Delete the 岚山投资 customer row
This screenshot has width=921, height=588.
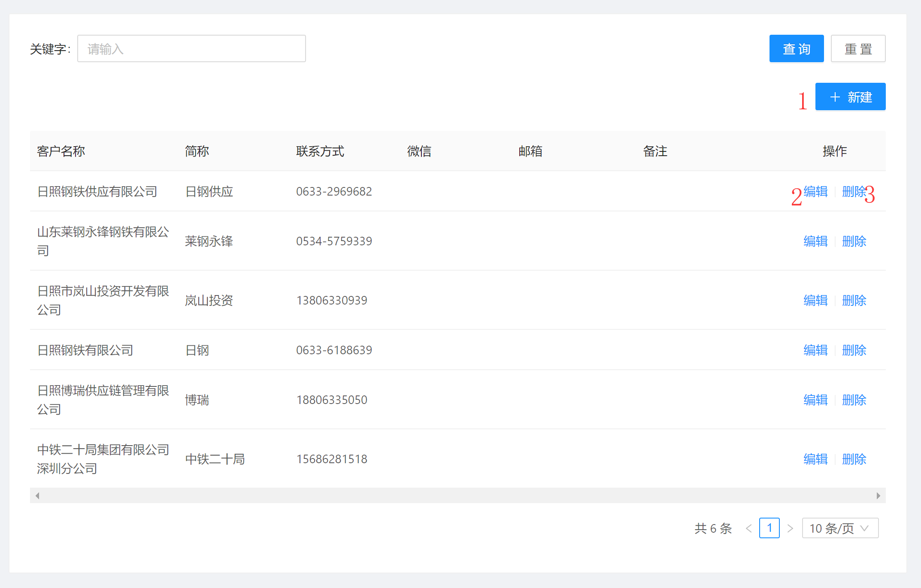[854, 300]
